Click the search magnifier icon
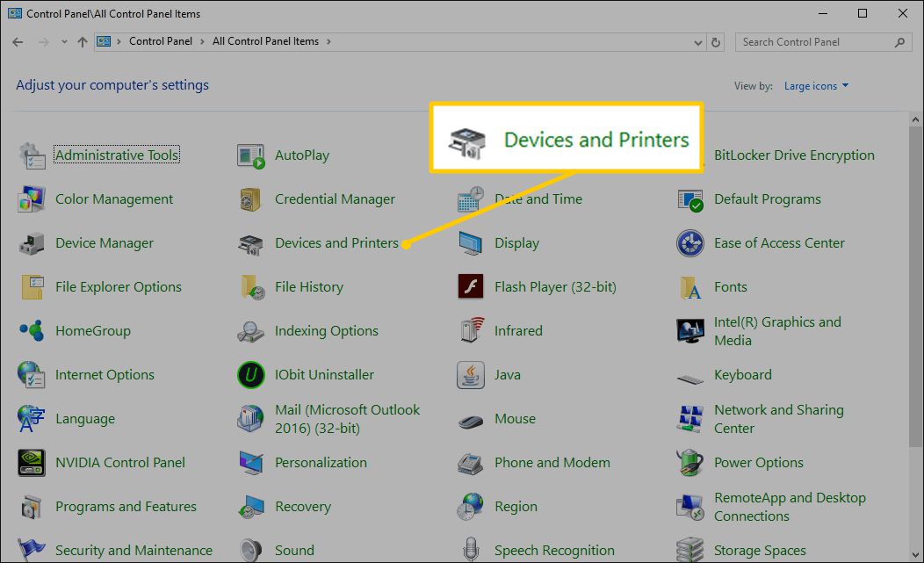924x563 pixels. (899, 42)
